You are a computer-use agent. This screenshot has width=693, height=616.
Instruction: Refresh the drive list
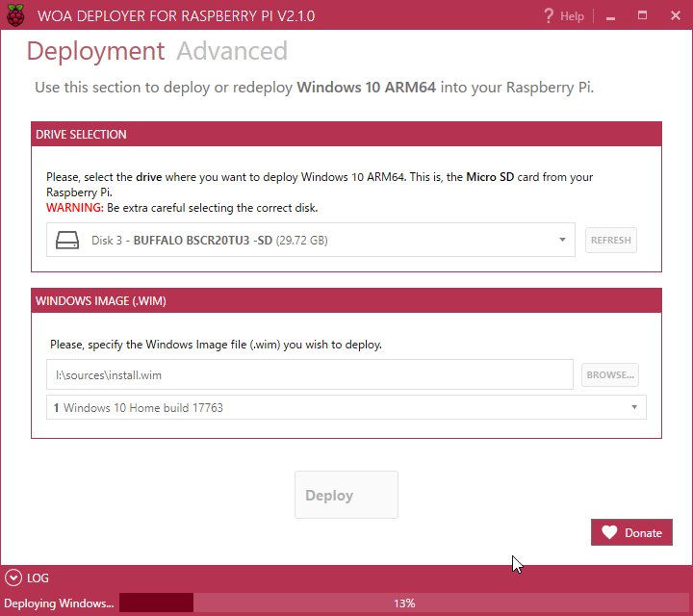pyautogui.click(x=611, y=241)
